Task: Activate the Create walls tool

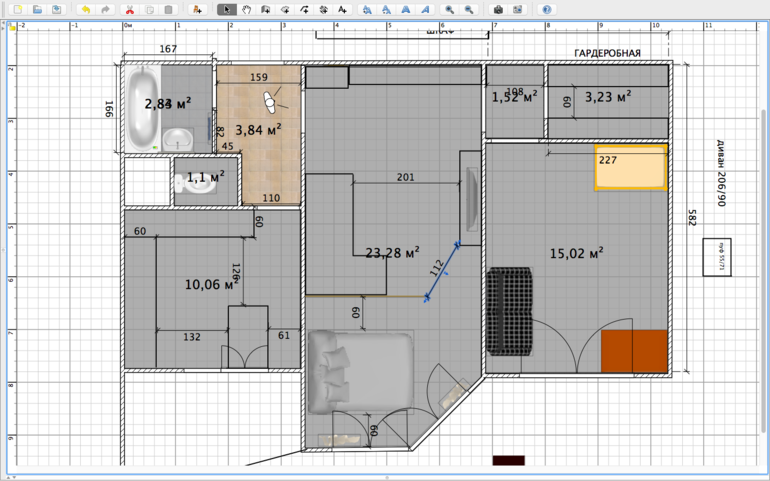Action: pos(265,9)
